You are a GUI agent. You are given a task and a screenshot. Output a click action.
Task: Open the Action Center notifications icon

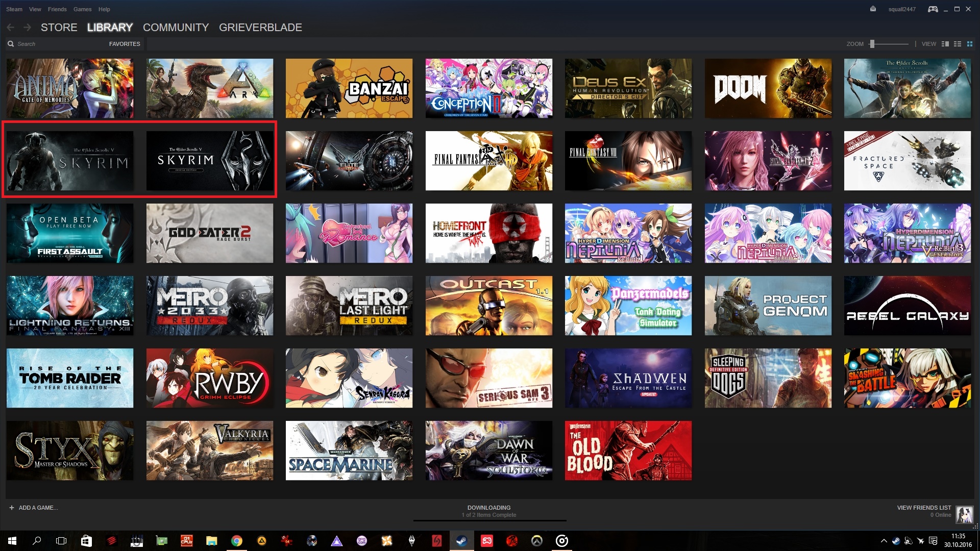[933, 541]
